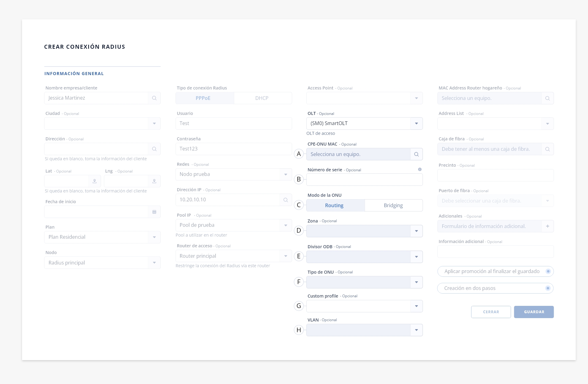Open the Pool IP dropdown

234,225
